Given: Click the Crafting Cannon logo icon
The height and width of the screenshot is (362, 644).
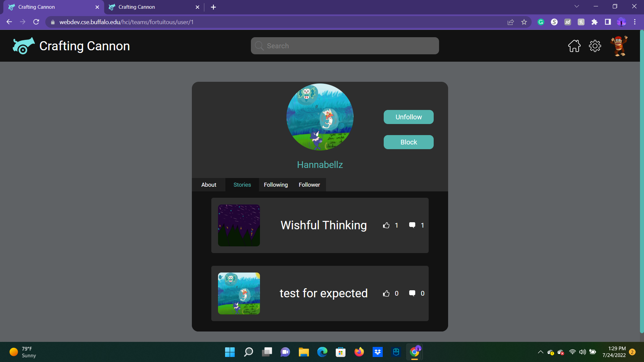Looking at the screenshot, I should coord(23,46).
